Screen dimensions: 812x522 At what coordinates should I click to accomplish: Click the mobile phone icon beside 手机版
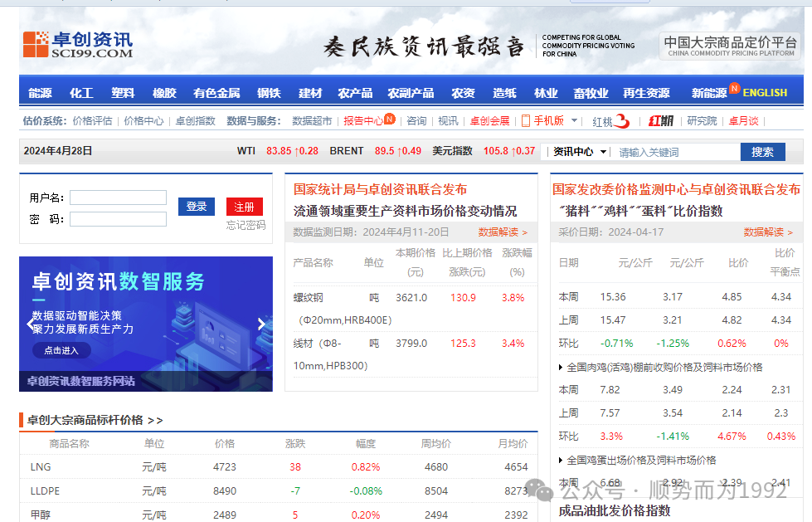[x=526, y=121]
